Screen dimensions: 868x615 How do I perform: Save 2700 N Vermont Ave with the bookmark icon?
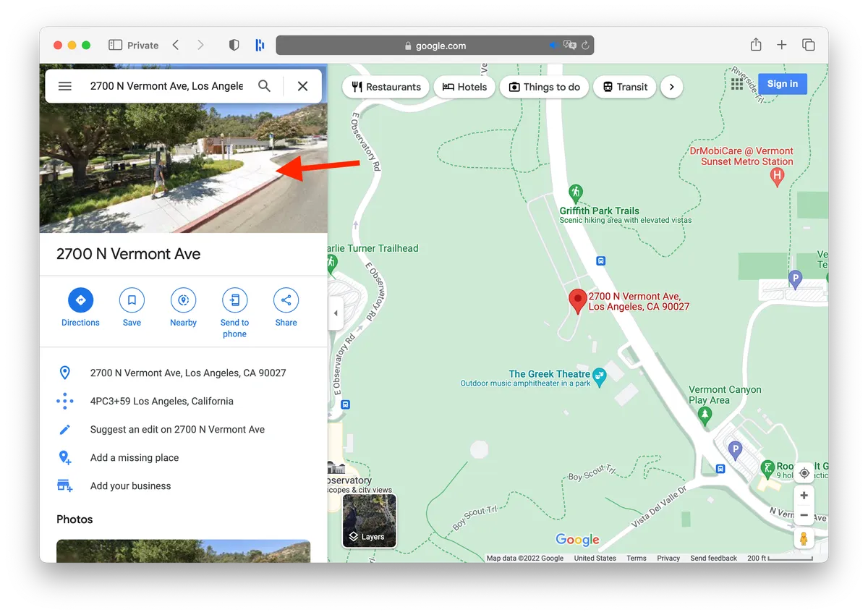coord(132,301)
